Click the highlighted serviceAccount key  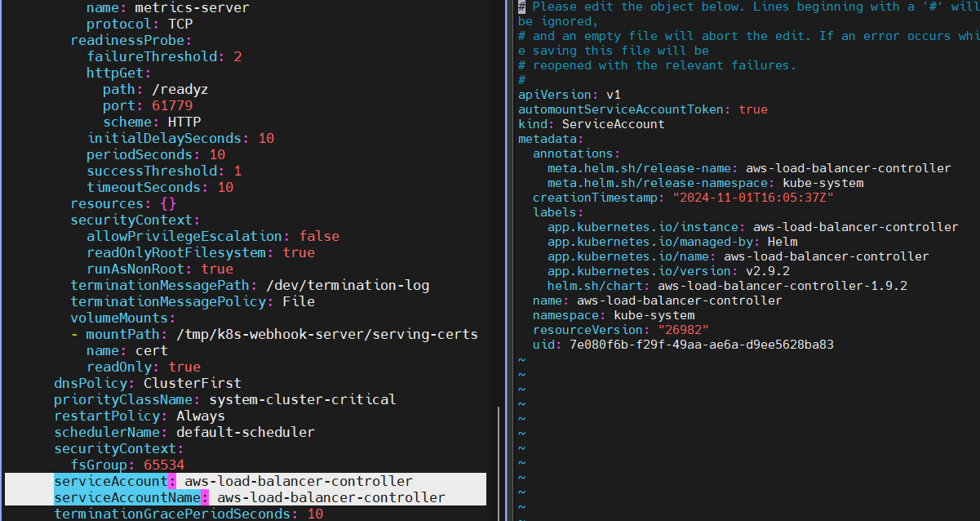(110, 481)
